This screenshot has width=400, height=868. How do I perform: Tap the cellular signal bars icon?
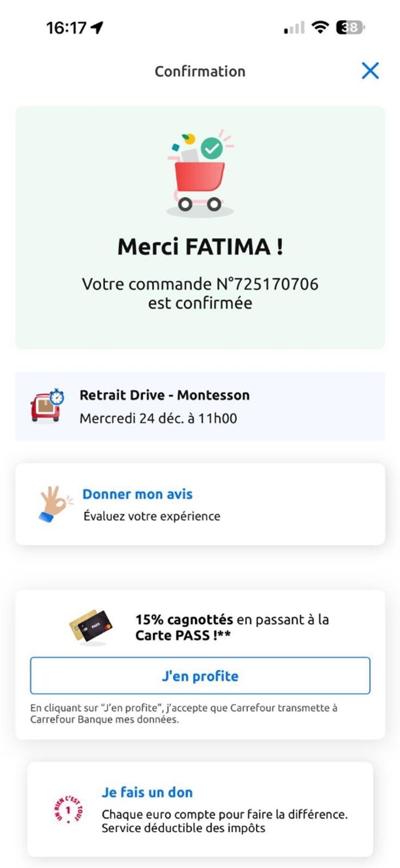point(294,28)
